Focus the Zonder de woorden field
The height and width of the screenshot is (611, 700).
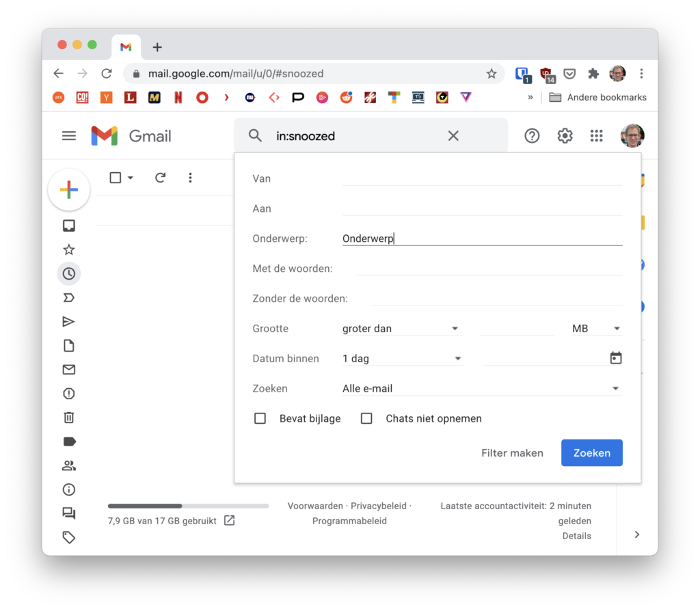click(497, 298)
